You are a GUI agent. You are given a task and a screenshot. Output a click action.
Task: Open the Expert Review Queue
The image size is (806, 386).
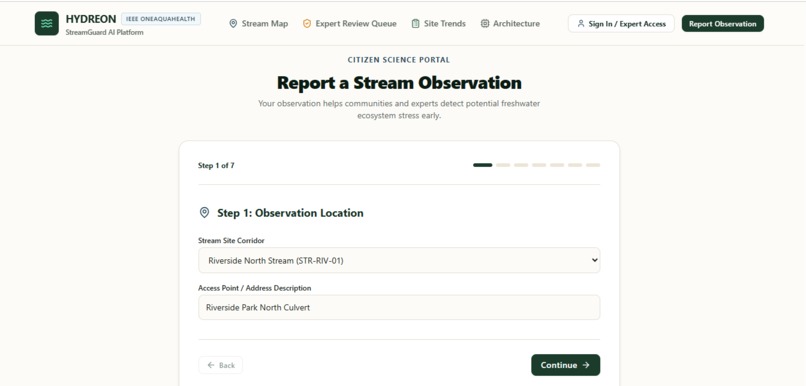click(350, 24)
